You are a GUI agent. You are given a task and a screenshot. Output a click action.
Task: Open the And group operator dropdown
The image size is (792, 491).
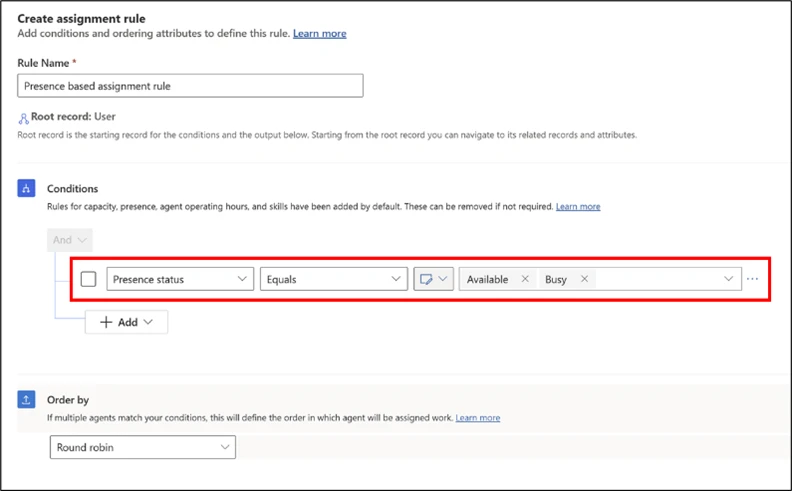pos(69,240)
